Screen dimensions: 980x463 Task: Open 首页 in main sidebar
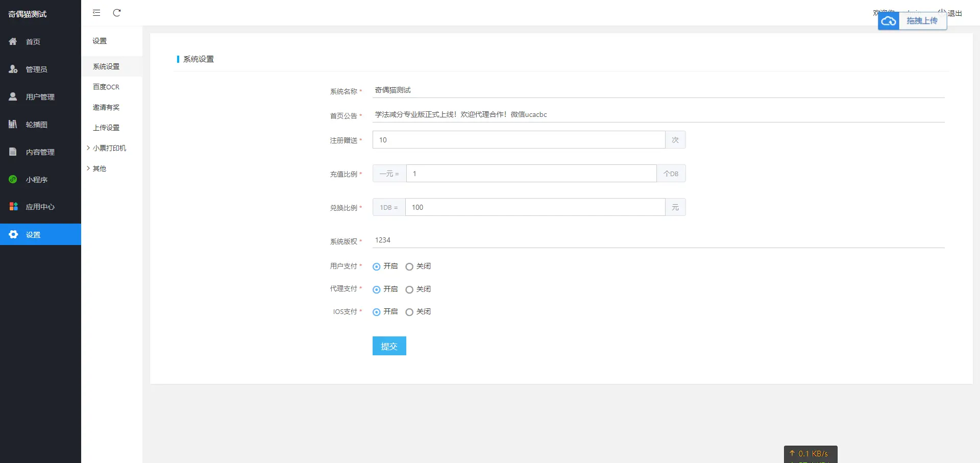point(40,41)
